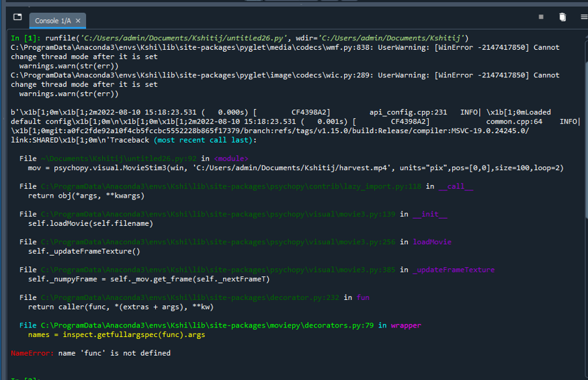
Task: Click the 'common.cpp:64' log text
Action: pos(514,122)
